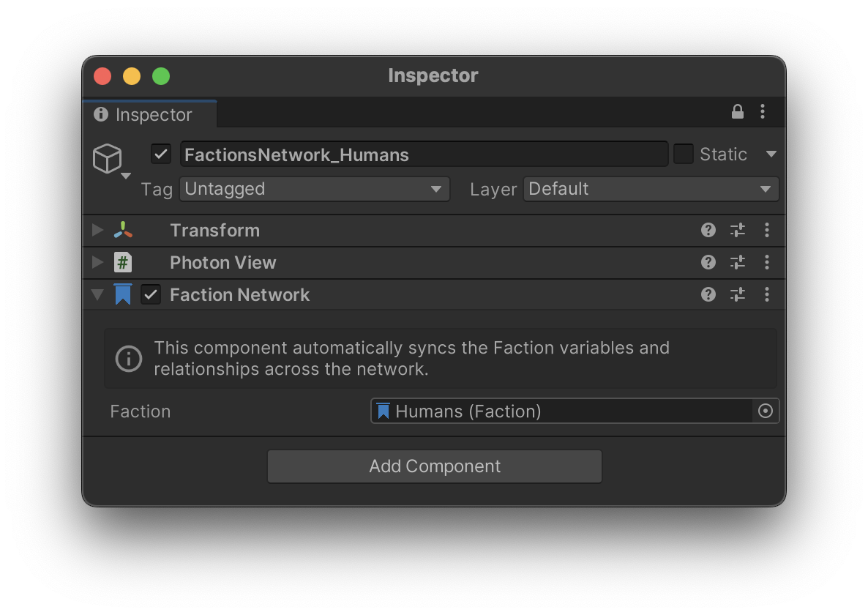Screen dimensions: 868x615
Task: Open Transform presets slider icon
Action: click(x=738, y=231)
